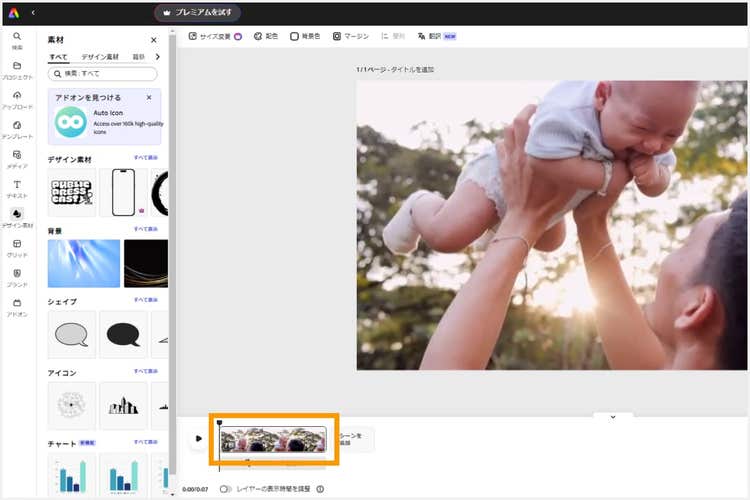
Task: Open the プロジェクト projects sidebar icon
Action: point(17,70)
